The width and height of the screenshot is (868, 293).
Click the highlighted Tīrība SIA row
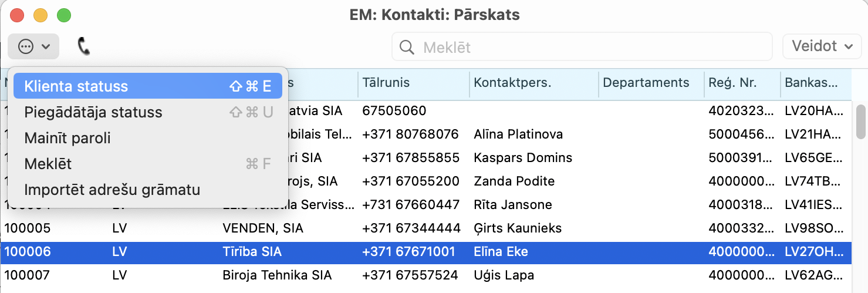tap(252, 252)
